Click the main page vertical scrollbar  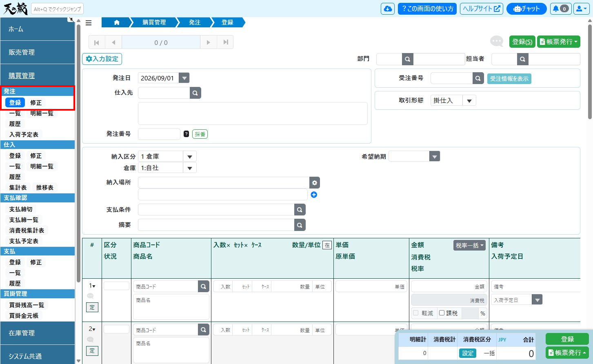[x=590, y=71]
